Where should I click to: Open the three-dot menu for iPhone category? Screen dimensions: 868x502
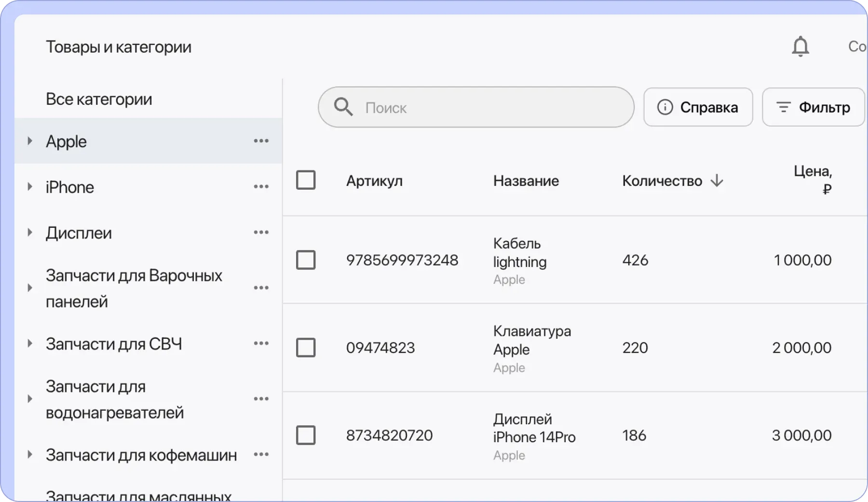[x=261, y=186]
